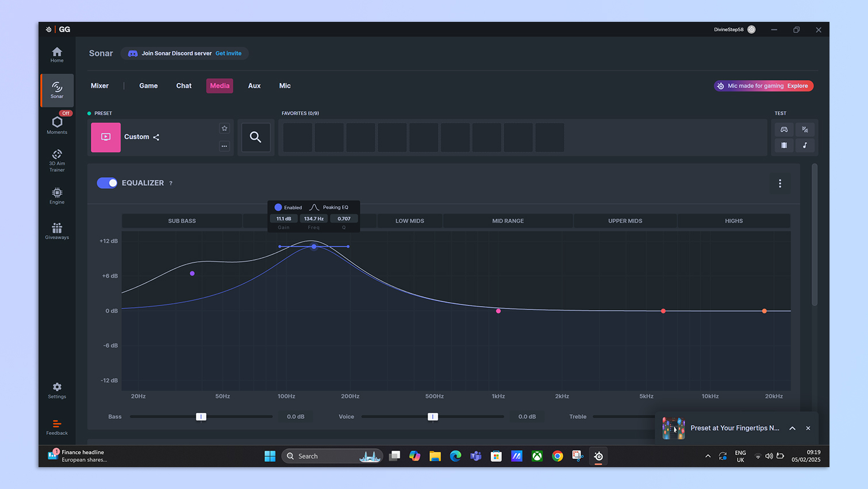
Task: Open the 3D Aim Trainer sidebar item
Action: pos(57,160)
